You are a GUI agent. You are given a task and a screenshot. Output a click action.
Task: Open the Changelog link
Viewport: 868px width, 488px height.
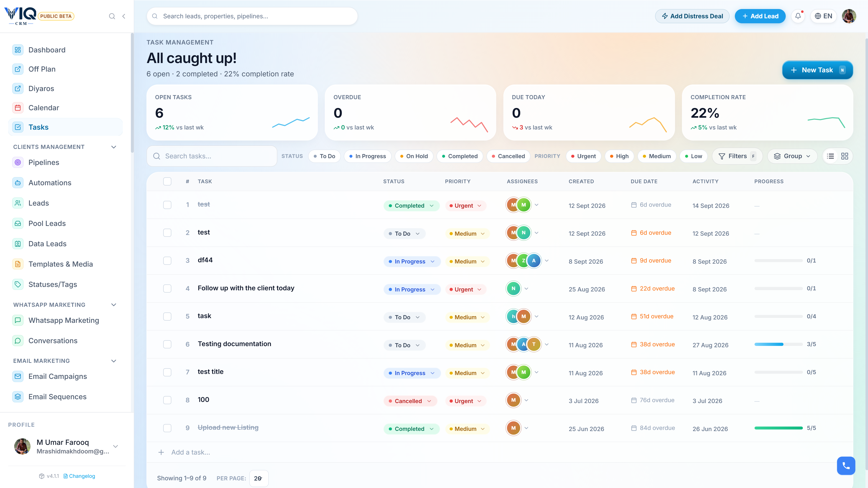tap(79, 476)
